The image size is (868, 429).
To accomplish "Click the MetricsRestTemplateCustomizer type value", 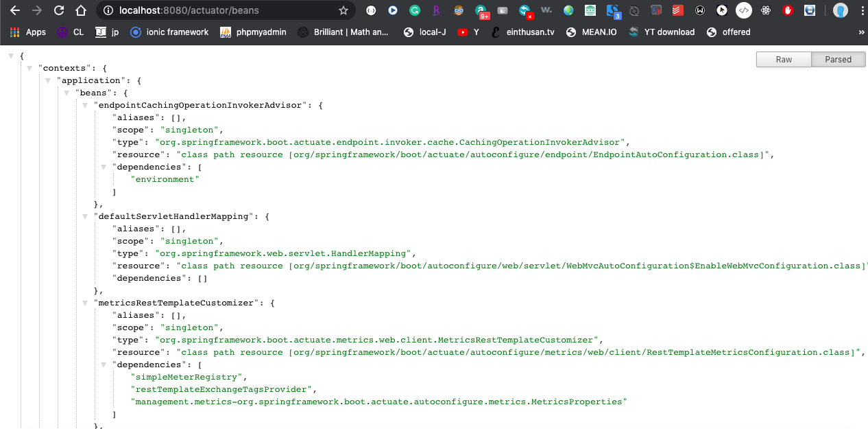I will tap(376, 340).
